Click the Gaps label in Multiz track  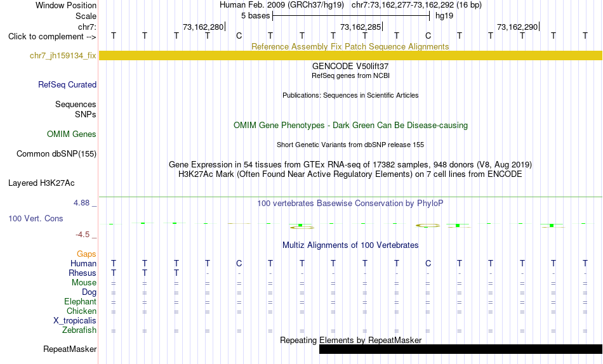tap(86, 254)
